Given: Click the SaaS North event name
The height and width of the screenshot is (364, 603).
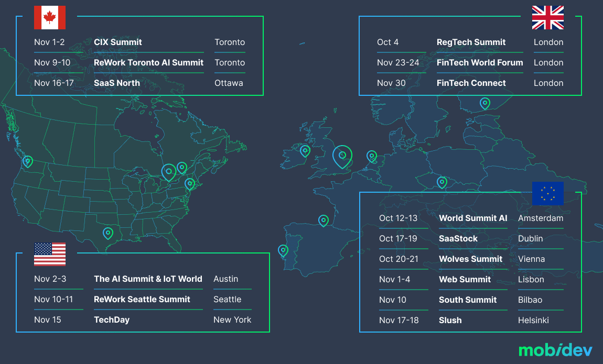Looking at the screenshot, I should [x=117, y=83].
